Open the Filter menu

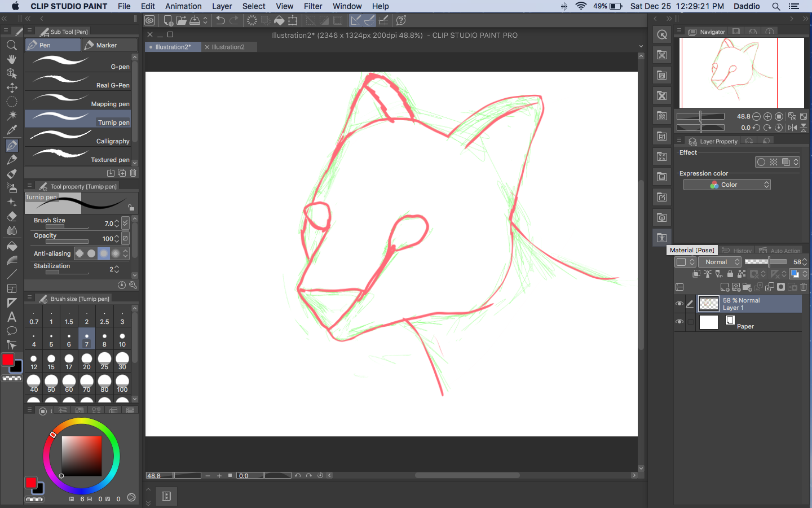click(x=312, y=6)
